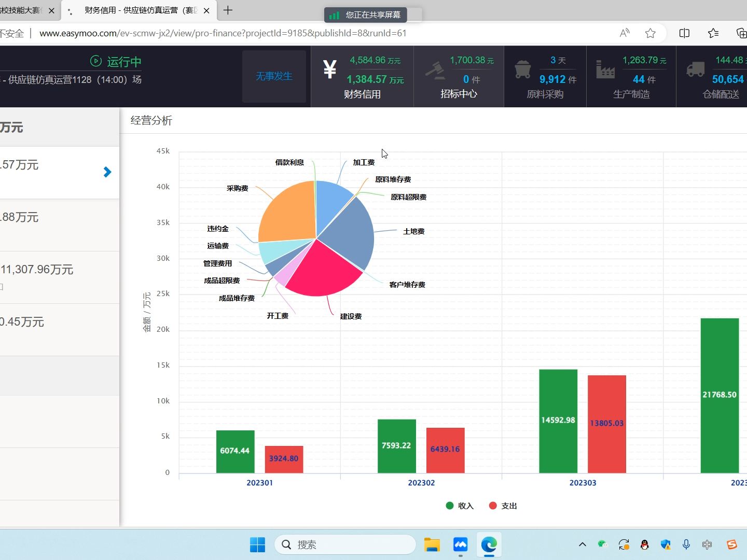Open Windows Start menu
Screen dimensions: 747x560
coord(257,544)
